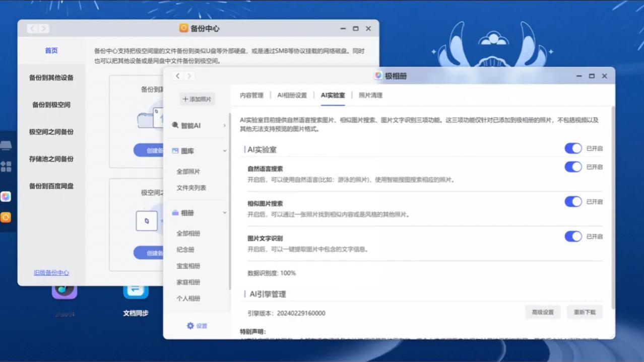644x362 pixels.
Task: Go back in the 极相册 window
Action: pyautogui.click(x=178, y=76)
